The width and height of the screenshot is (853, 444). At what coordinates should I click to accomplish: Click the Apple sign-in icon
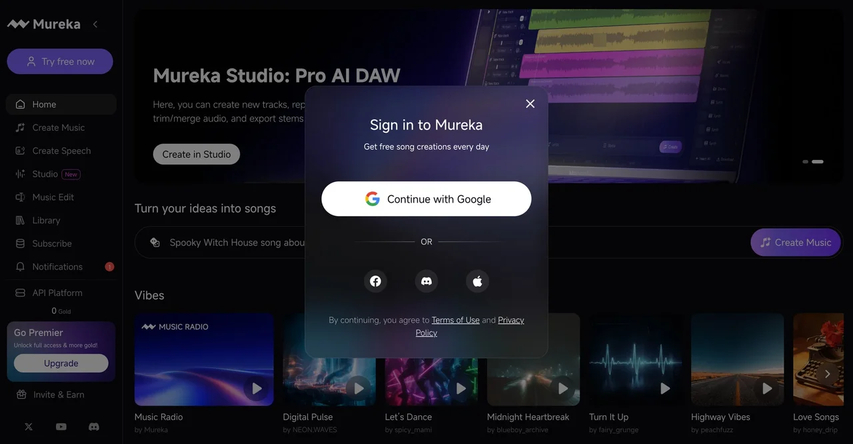(x=477, y=281)
